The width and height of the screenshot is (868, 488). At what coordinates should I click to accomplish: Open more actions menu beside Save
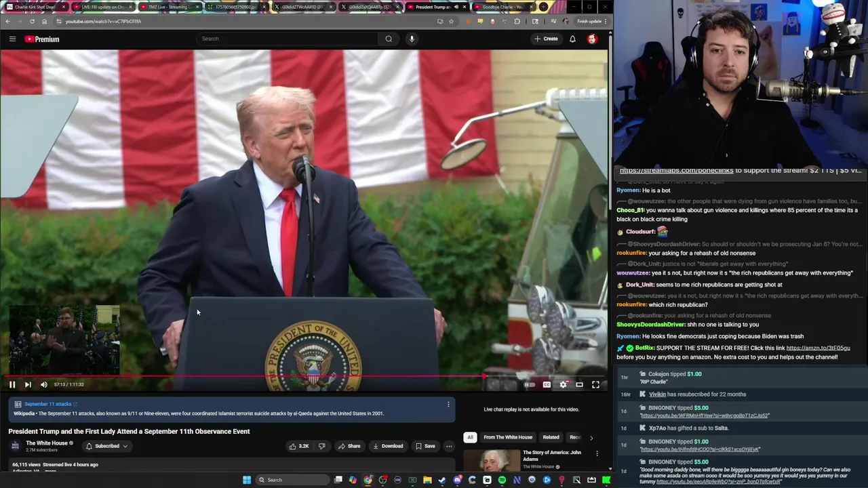[449, 446]
